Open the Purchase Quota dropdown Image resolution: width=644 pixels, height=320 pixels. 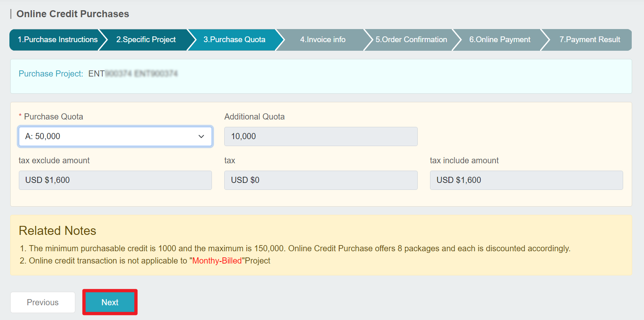point(115,136)
